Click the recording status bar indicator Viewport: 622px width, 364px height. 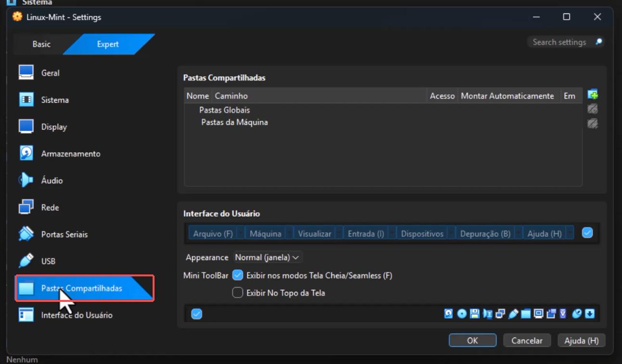coord(551,314)
